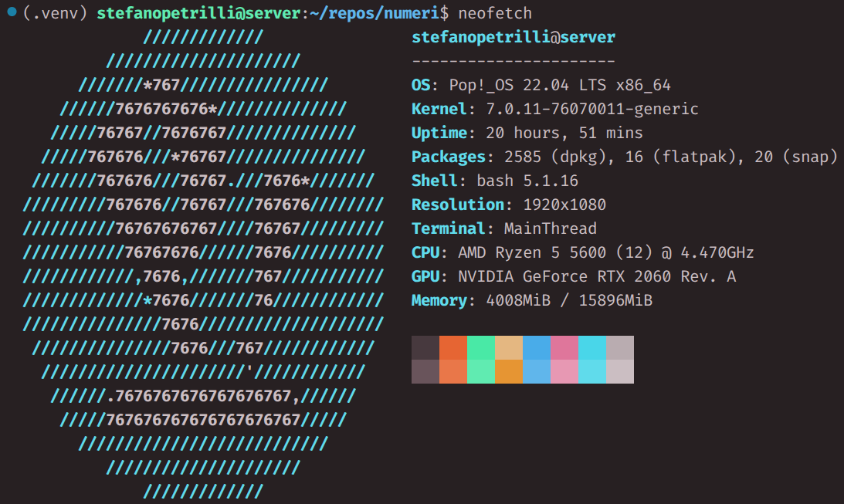Image resolution: width=844 pixels, height=504 pixels.
Task: Click '*767' in the ASCII logo
Action: tap(161, 85)
